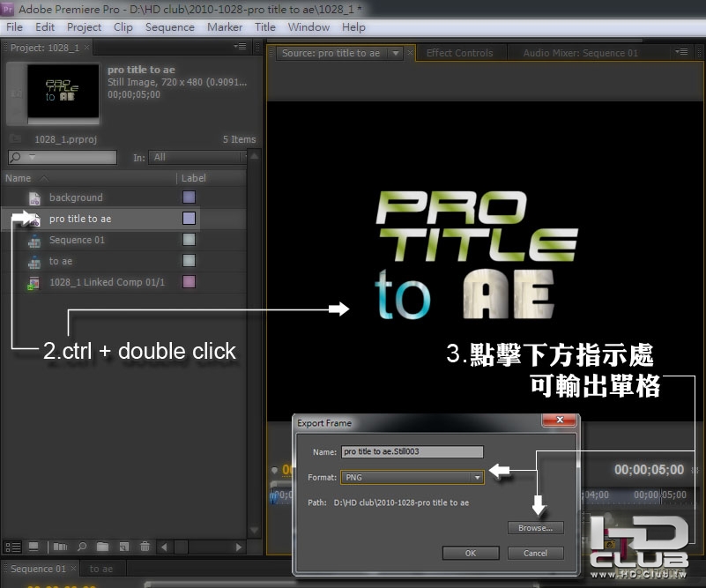Click Cancel in Export Frame dialog

(x=535, y=553)
